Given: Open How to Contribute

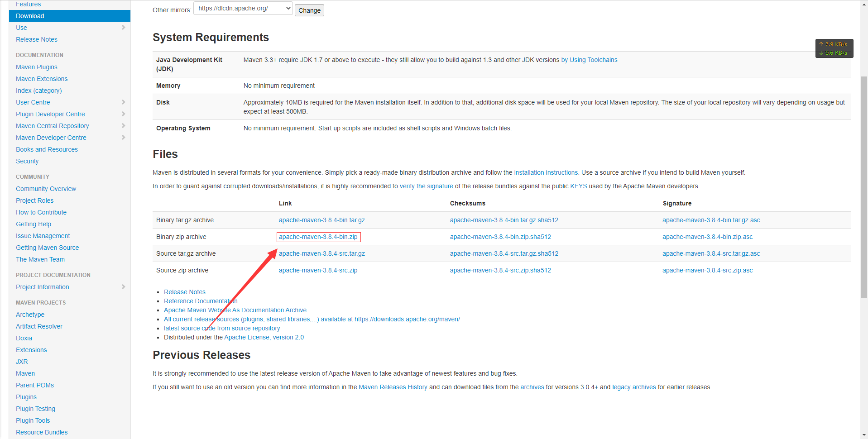Looking at the screenshot, I should point(41,212).
